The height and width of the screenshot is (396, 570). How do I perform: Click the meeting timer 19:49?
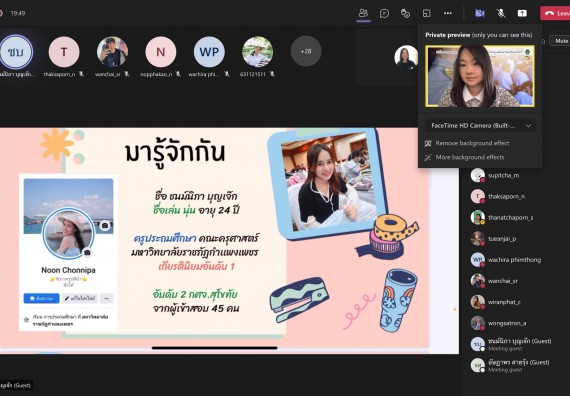[18, 13]
